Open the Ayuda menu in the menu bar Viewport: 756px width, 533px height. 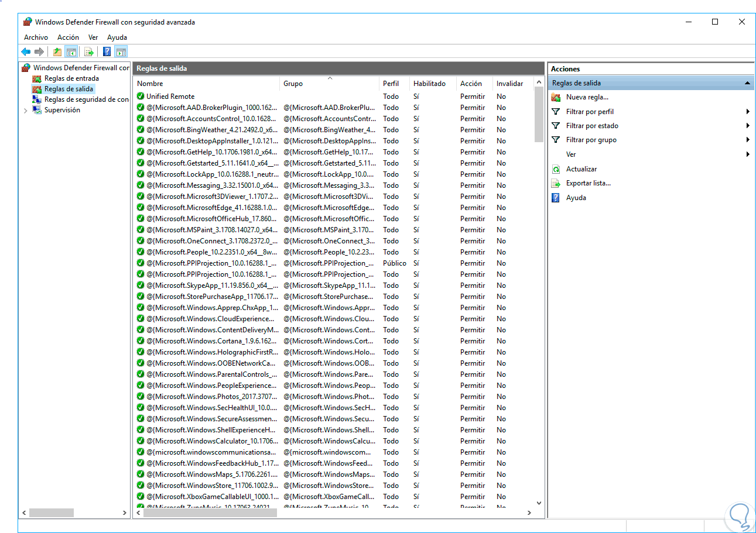click(117, 37)
